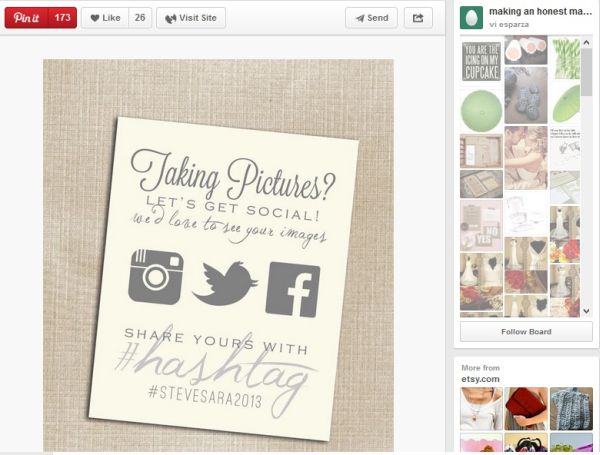Open the 'Icing on my cupcake' board thumbnail

pyautogui.click(x=480, y=60)
